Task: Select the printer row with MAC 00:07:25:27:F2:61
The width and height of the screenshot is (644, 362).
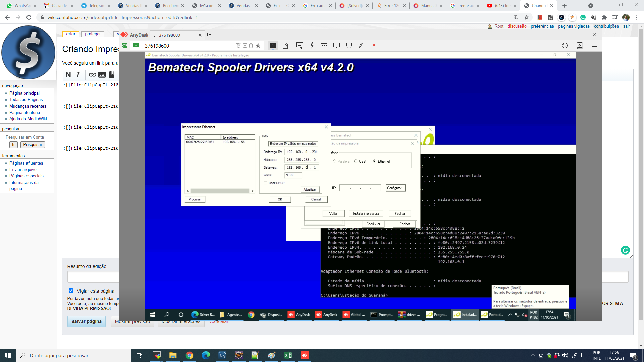Action: pyautogui.click(x=219, y=142)
